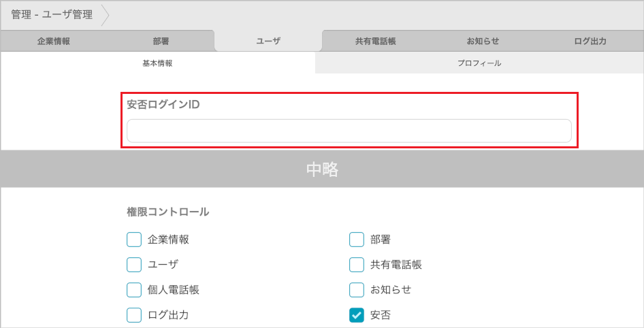644x328 pixels.
Task: Go to the お知らせ tab
Action: (x=483, y=41)
